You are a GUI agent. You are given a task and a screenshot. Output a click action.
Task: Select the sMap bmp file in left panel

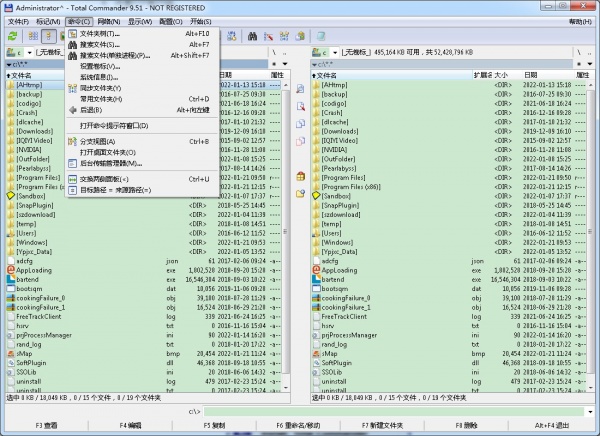click(x=24, y=354)
